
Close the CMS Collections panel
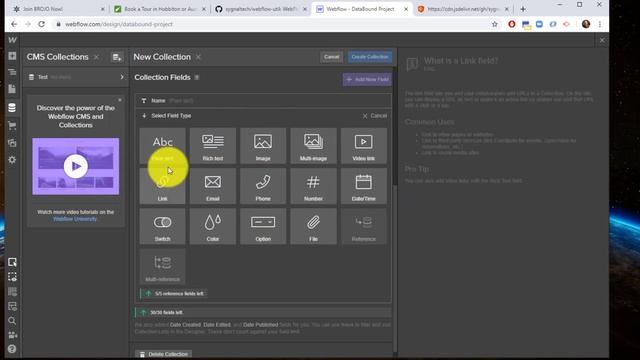(96, 57)
